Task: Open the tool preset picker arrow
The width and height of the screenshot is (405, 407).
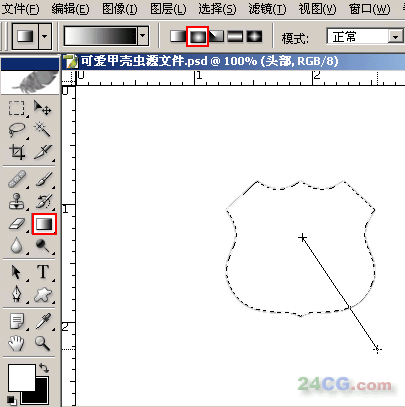Action: click(45, 36)
